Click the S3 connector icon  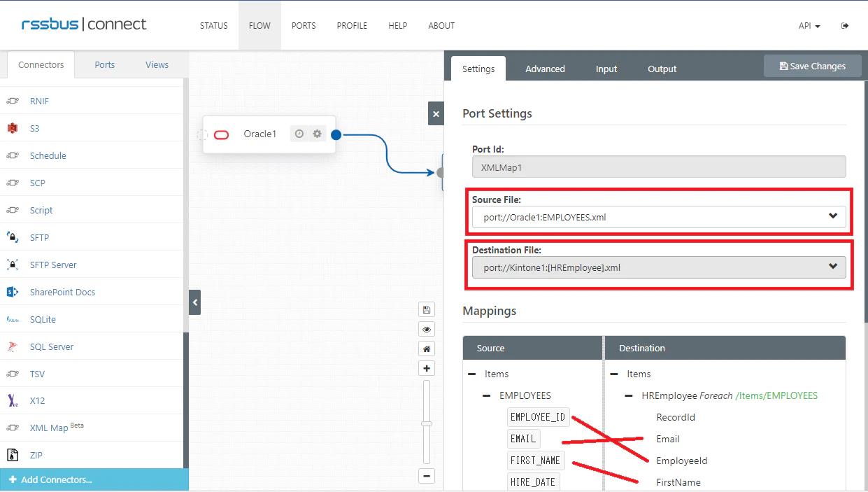[13, 129]
